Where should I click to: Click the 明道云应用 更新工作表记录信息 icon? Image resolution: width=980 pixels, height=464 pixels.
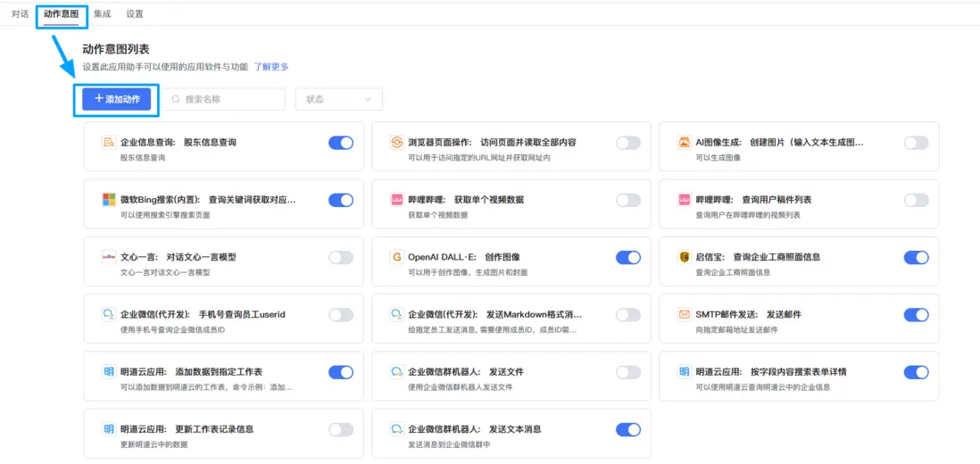(x=109, y=430)
